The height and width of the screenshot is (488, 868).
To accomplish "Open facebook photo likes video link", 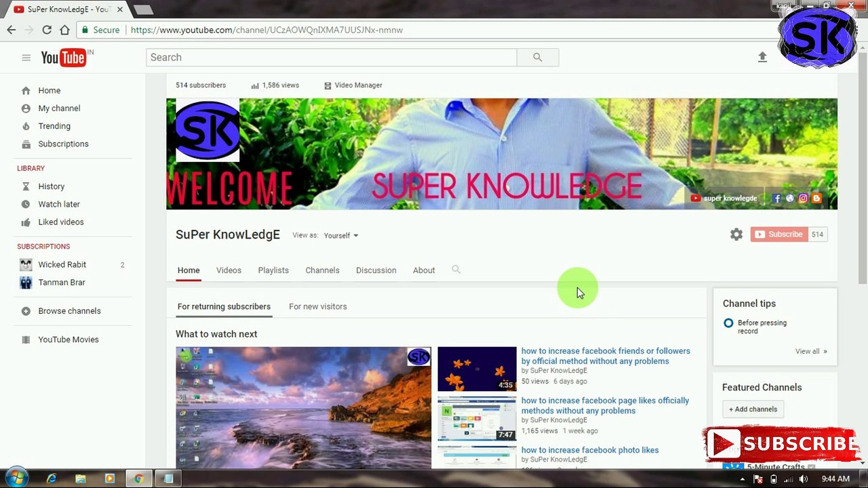I will click(x=590, y=450).
